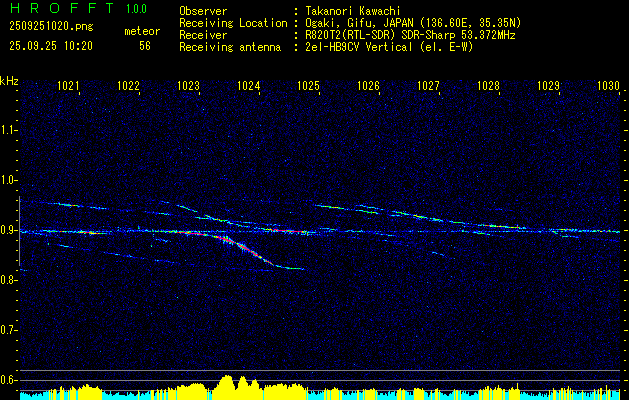Click the 0.7 kHz frequency label

8,330
